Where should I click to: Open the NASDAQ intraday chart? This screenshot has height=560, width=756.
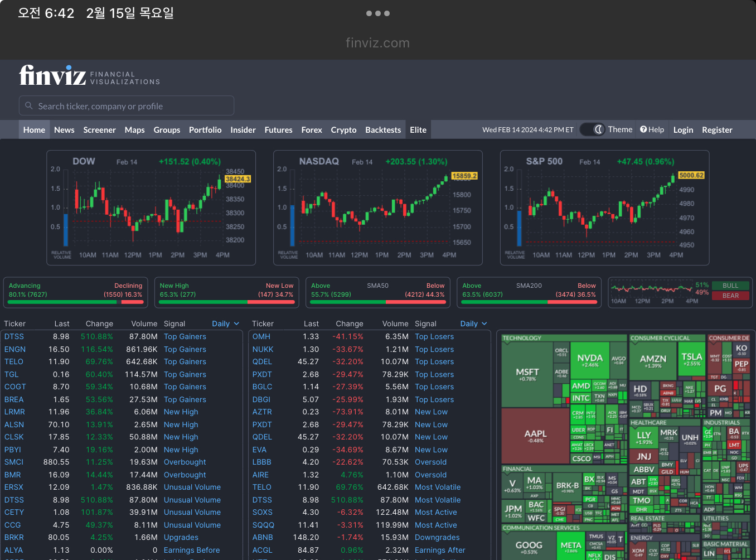[378, 207]
